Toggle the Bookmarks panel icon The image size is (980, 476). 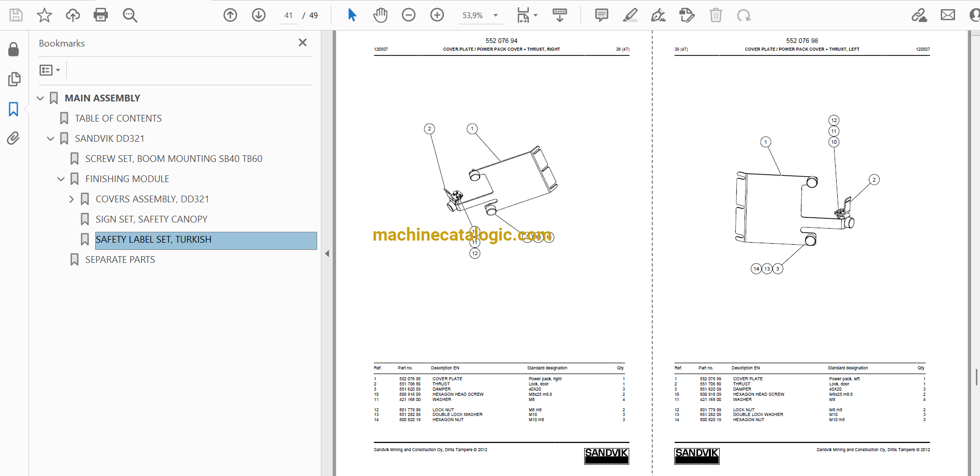coord(13,109)
